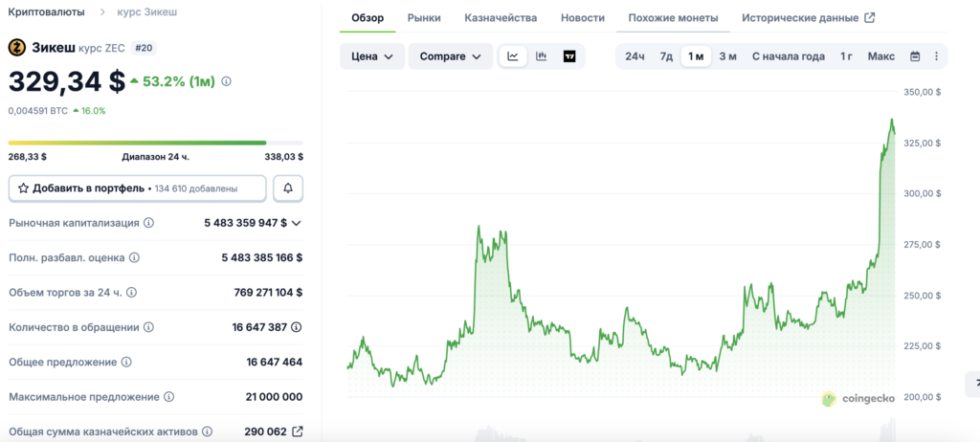Open treasury holdings external link icon
Viewport: 980px width, 442px height.
coord(297,431)
